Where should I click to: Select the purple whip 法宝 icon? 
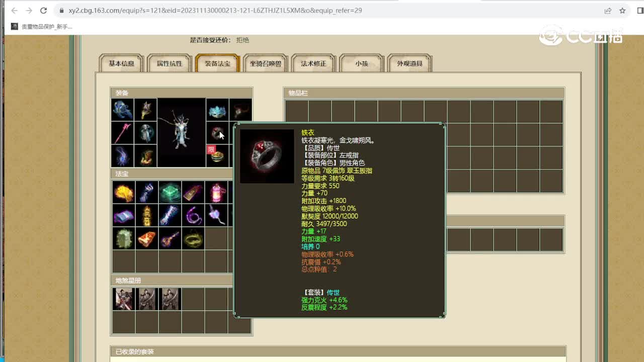(x=193, y=215)
